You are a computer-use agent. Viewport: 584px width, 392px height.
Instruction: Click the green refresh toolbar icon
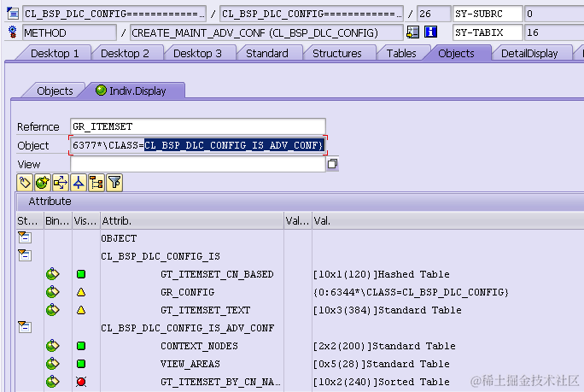point(43,183)
